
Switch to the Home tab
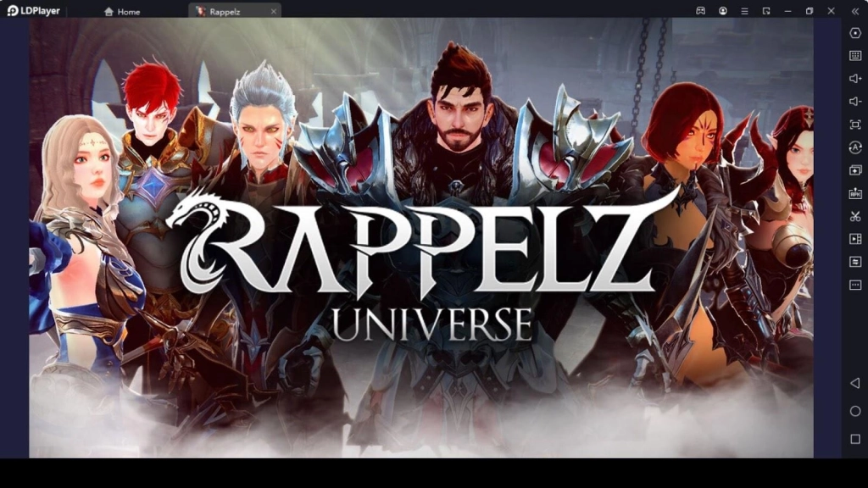(x=122, y=12)
